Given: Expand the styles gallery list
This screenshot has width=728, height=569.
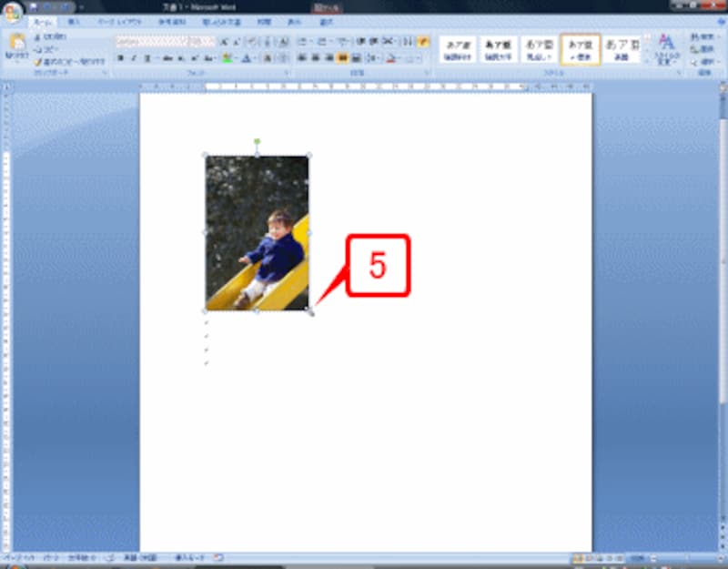Looking at the screenshot, I should pyautogui.click(x=647, y=60).
